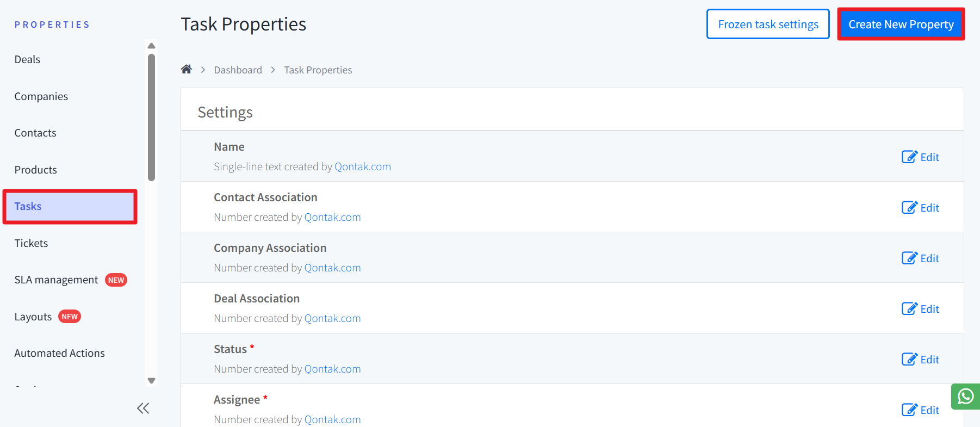Click the 'Assignee' property label

237,400
